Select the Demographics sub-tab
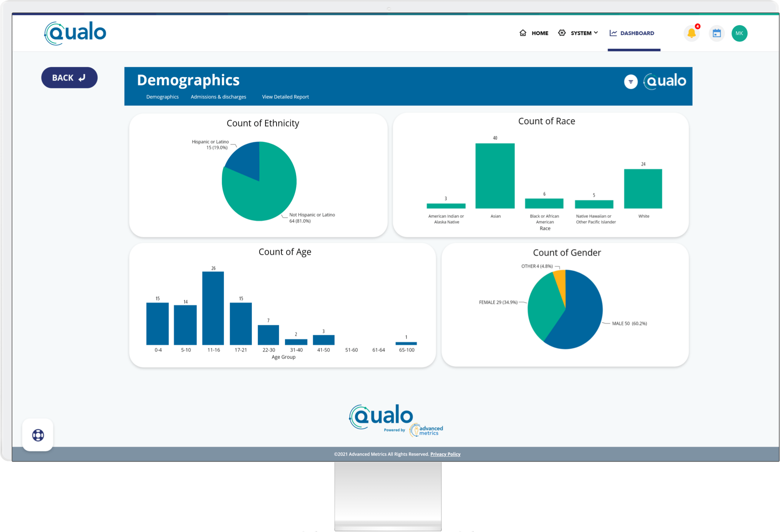The height and width of the screenshot is (532, 780). [x=162, y=97]
